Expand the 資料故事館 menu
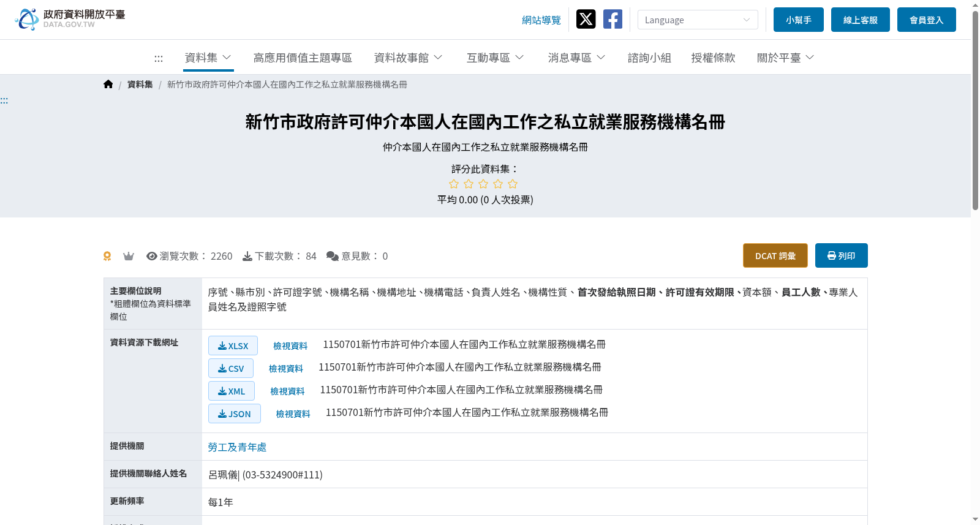 (408, 58)
